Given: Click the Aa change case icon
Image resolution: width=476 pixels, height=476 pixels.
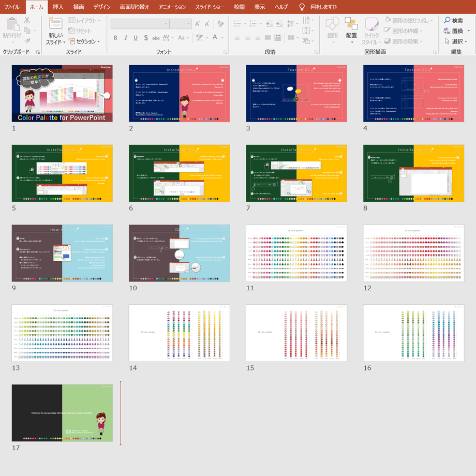Looking at the screenshot, I should click(181, 38).
